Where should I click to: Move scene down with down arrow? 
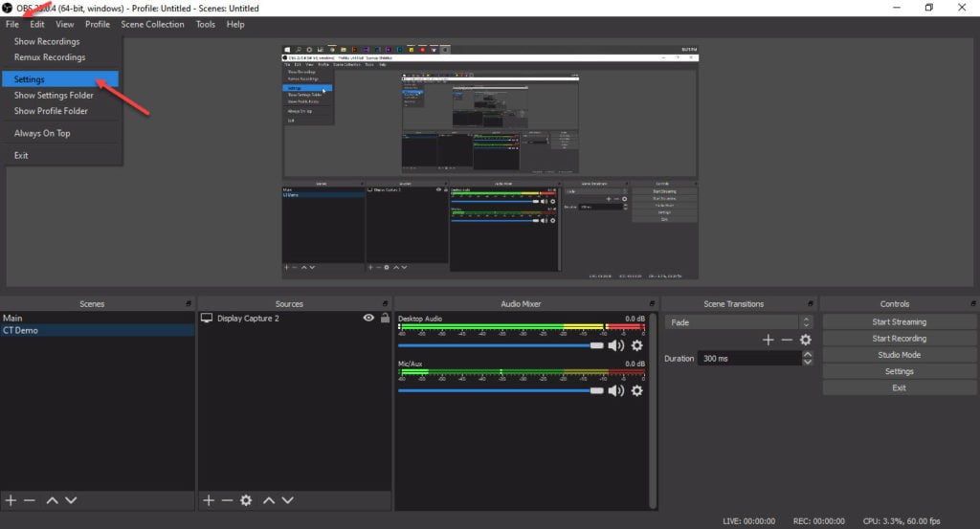tap(71, 500)
